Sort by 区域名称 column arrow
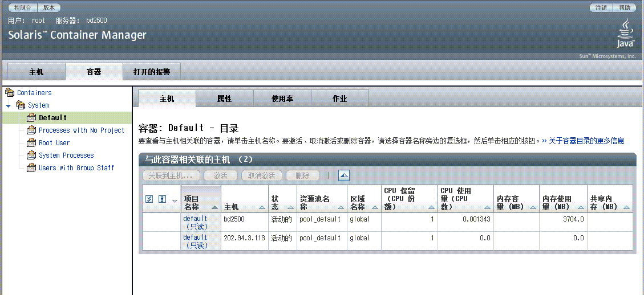 click(375, 207)
